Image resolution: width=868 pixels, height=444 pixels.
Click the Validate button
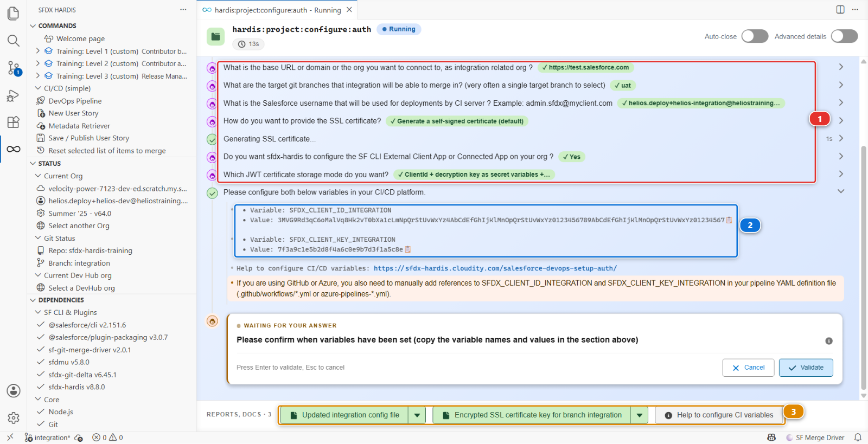pyautogui.click(x=806, y=368)
